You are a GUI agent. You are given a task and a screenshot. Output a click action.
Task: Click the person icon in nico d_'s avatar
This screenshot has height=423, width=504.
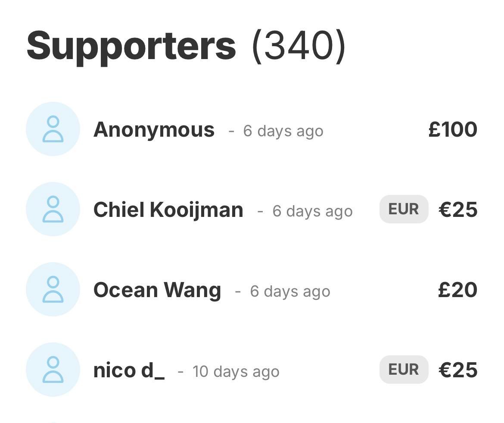click(53, 370)
